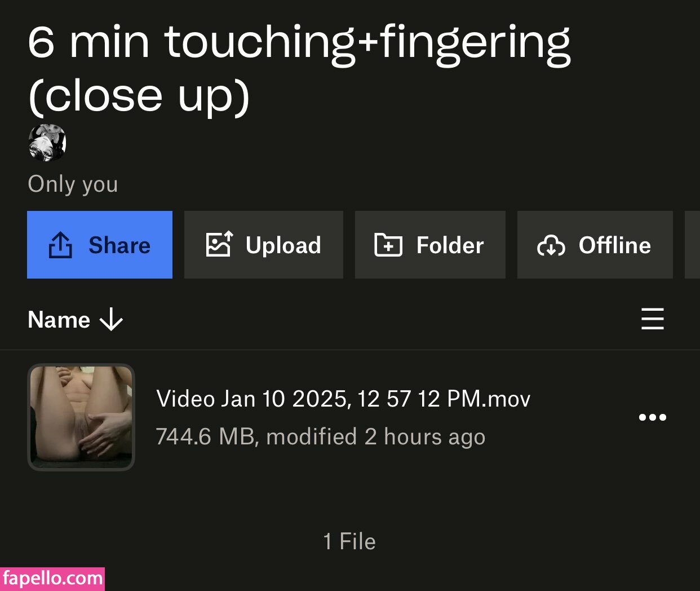Create a new folder via Folder text
Image resolution: width=700 pixels, height=591 pixels.
pyautogui.click(x=450, y=245)
